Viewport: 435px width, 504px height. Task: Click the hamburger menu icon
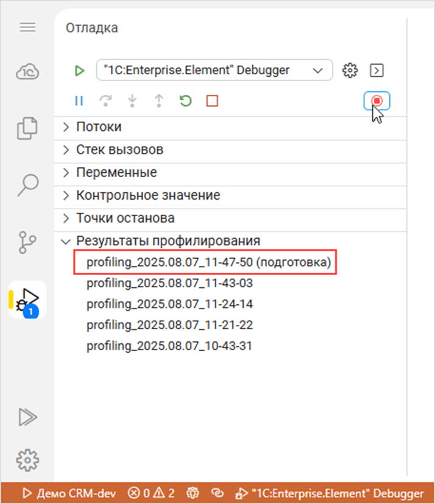point(27,27)
